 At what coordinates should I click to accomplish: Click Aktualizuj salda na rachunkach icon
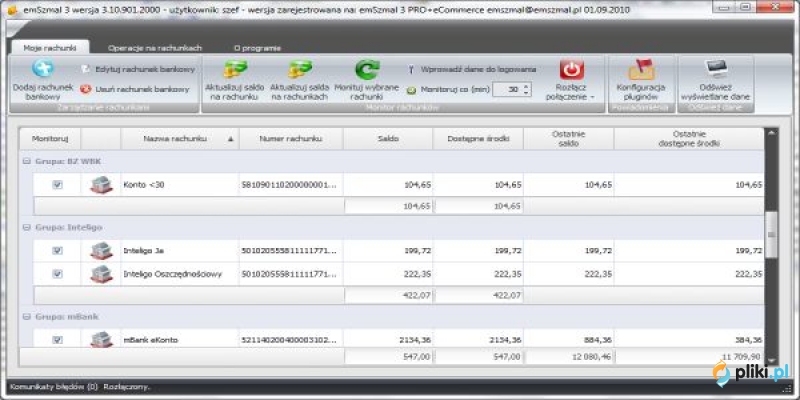click(x=300, y=69)
